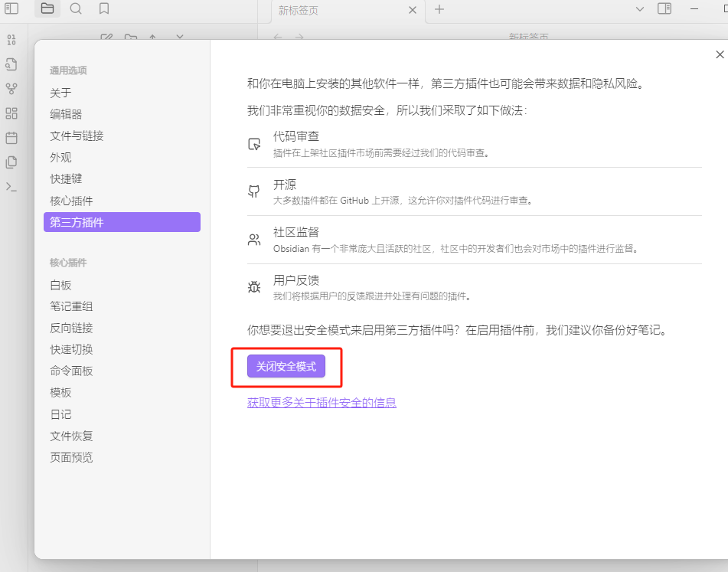The width and height of the screenshot is (728, 572).
Task: Select 命令面板 under core plugins
Action: click(71, 371)
